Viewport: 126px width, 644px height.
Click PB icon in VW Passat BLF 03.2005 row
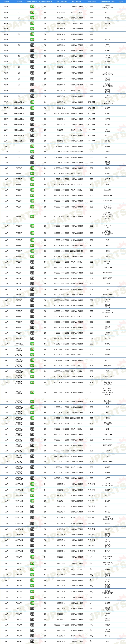coord(32,185)
